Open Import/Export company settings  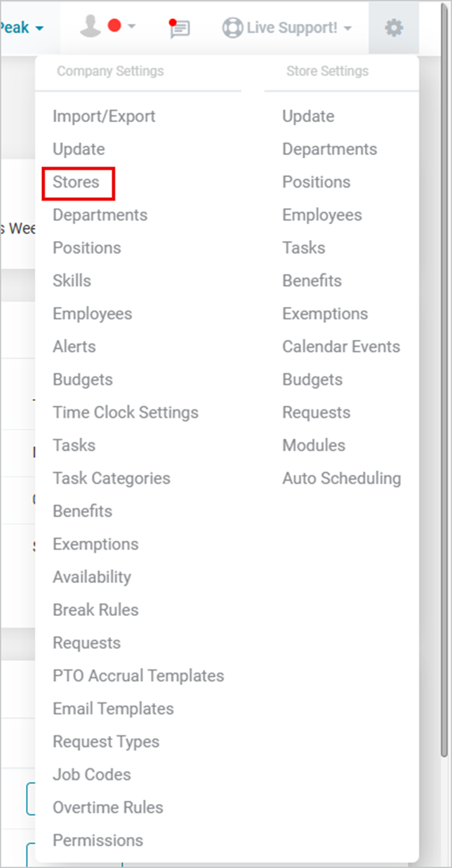coord(104,117)
